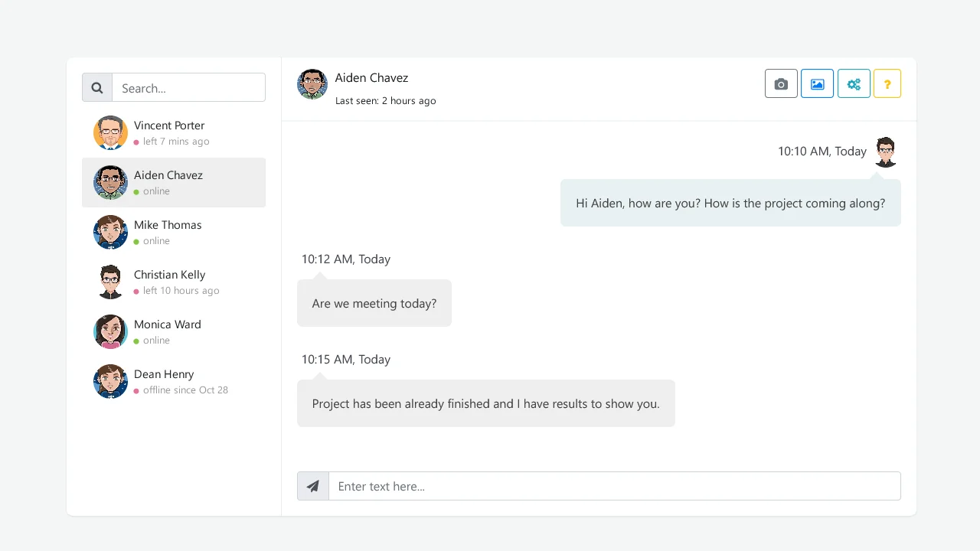Screen dimensions: 980x551
Task: Open the chat settings gears icon
Action: (x=854, y=83)
